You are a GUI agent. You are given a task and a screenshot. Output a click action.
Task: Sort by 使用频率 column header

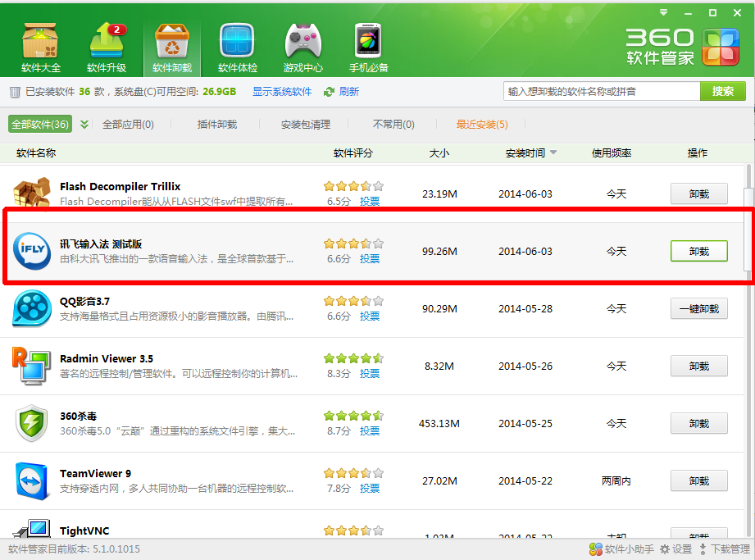point(612,153)
